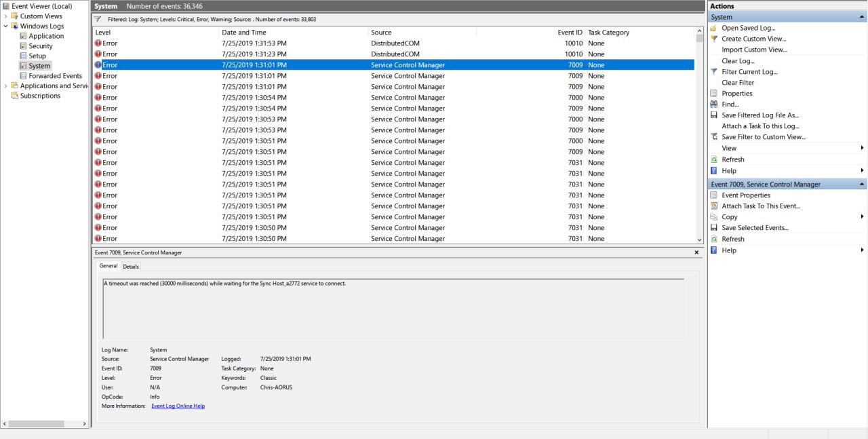Click the Setup log icon
Screen dimensions: 868x439
[24, 56]
